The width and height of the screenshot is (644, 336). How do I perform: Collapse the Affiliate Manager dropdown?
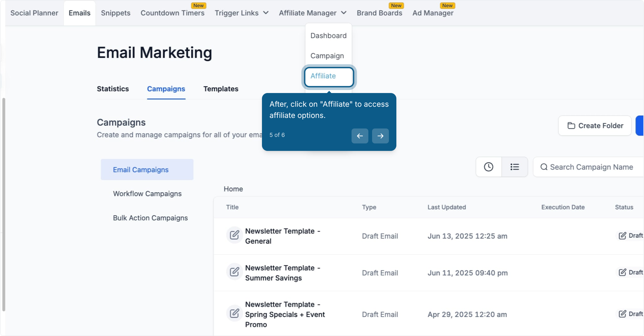click(x=313, y=13)
